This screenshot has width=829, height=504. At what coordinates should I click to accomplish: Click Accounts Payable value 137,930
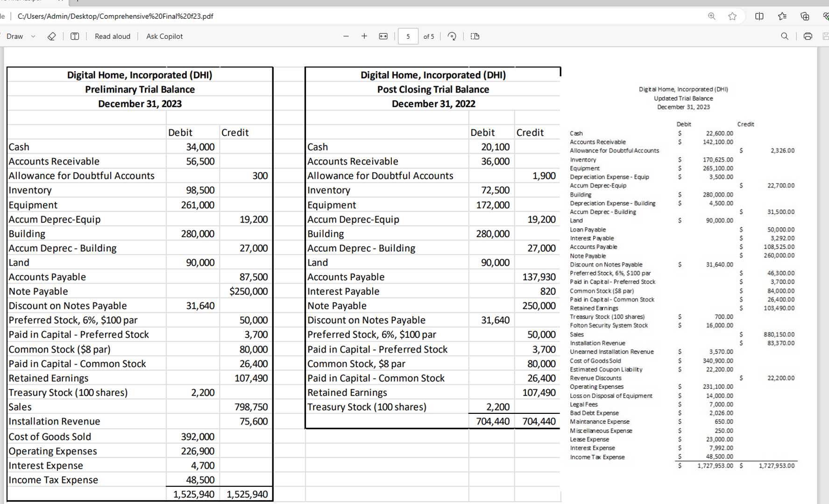coord(539,277)
